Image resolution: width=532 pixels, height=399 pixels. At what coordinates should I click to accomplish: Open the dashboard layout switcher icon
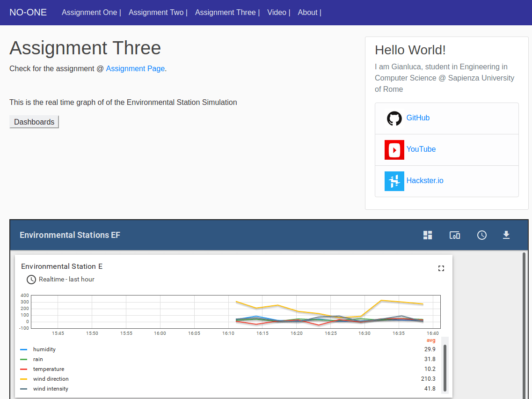pos(427,235)
